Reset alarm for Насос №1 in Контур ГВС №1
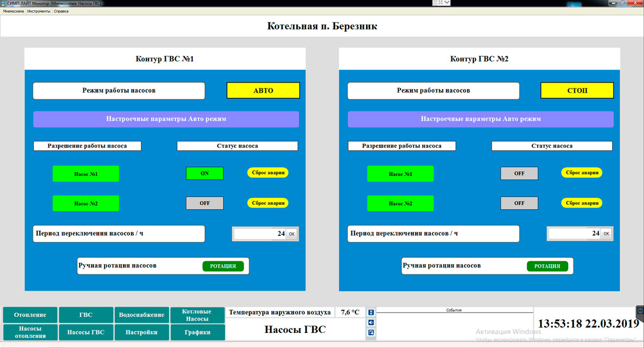The width and height of the screenshot is (644, 348). (268, 173)
